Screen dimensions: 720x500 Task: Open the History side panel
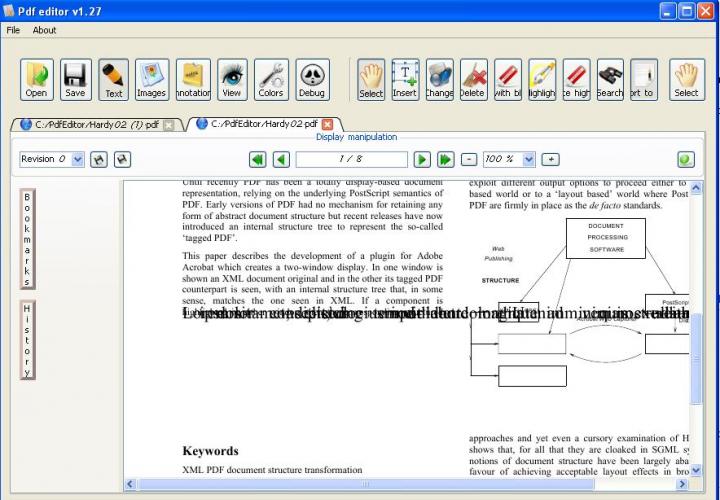click(27, 340)
